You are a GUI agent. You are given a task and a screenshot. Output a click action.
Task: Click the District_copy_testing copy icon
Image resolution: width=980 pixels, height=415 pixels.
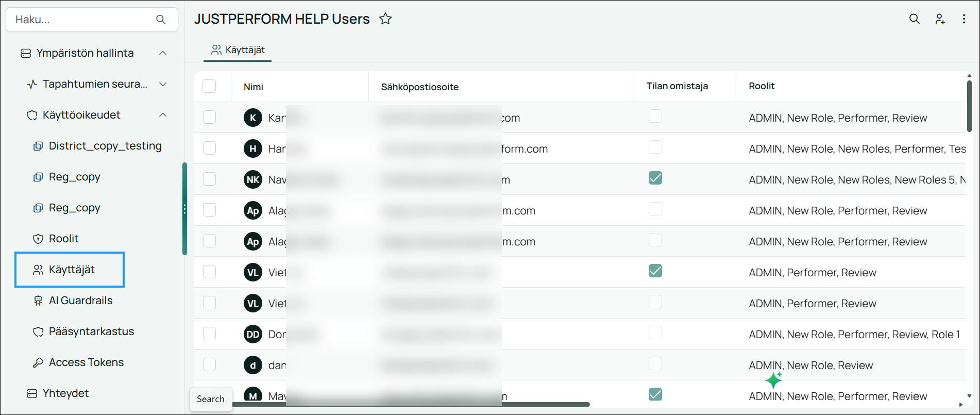tap(38, 146)
